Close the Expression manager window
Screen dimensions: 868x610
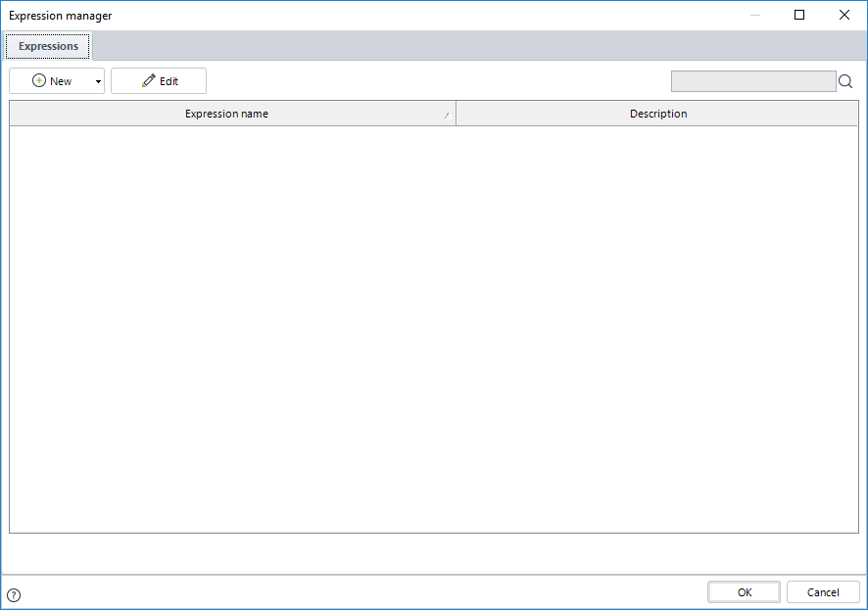point(844,15)
